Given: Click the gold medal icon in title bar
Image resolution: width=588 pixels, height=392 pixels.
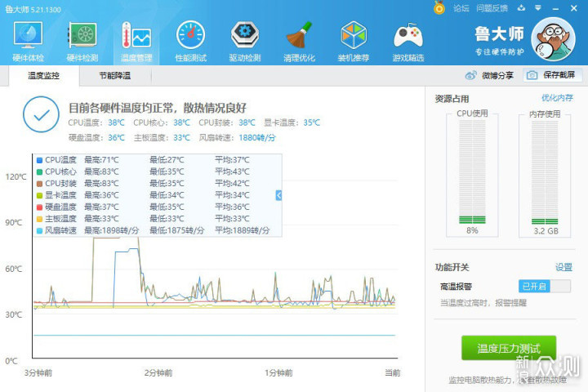Looking at the screenshot, I should pos(439,7).
